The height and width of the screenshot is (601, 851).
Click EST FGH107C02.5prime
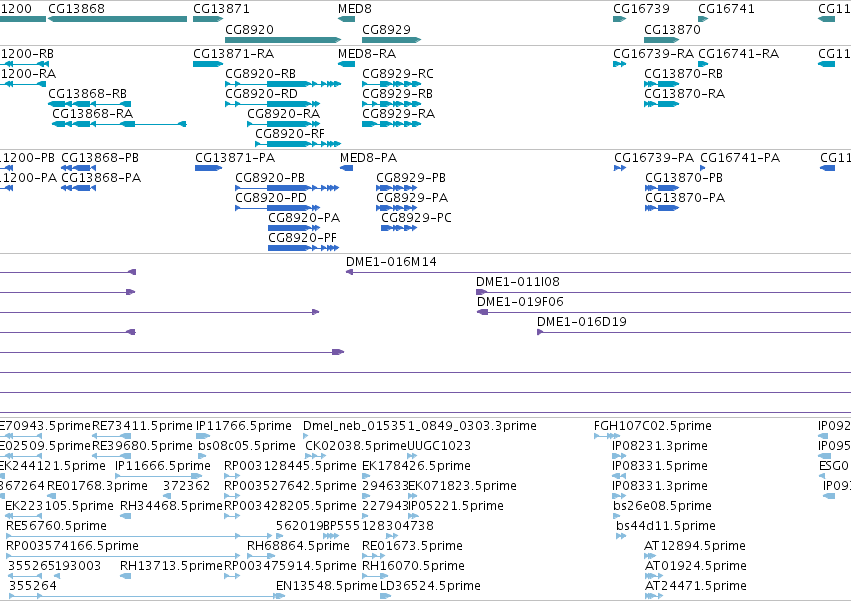click(x=653, y=426)
